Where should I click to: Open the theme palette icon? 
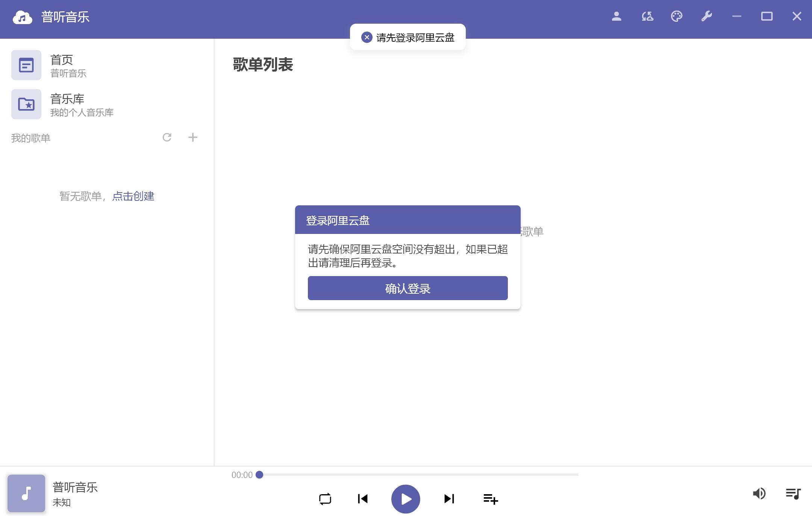coord(677,16)
